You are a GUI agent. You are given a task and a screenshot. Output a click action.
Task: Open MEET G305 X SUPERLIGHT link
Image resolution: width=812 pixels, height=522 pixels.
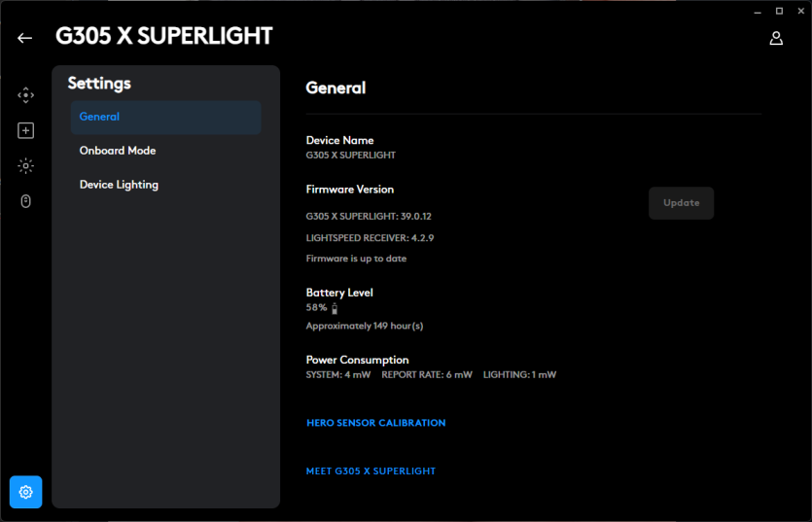[x=371, y=470]
